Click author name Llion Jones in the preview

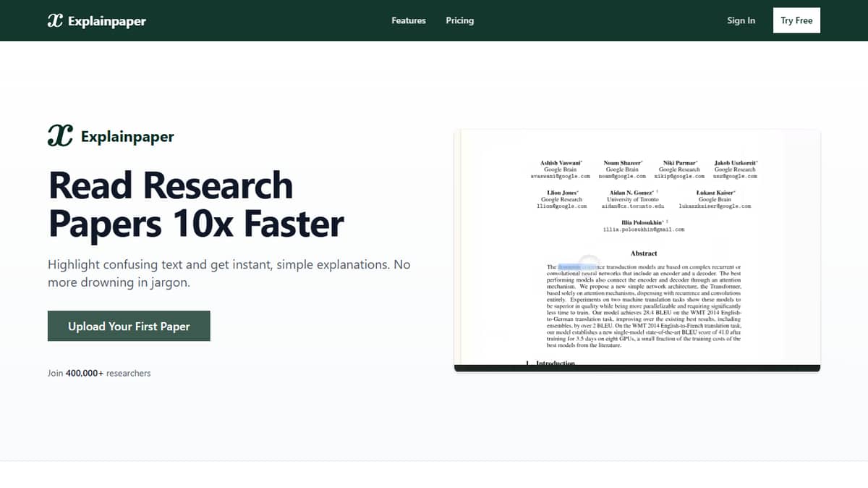pyautogui.click(x=561, y=193)
